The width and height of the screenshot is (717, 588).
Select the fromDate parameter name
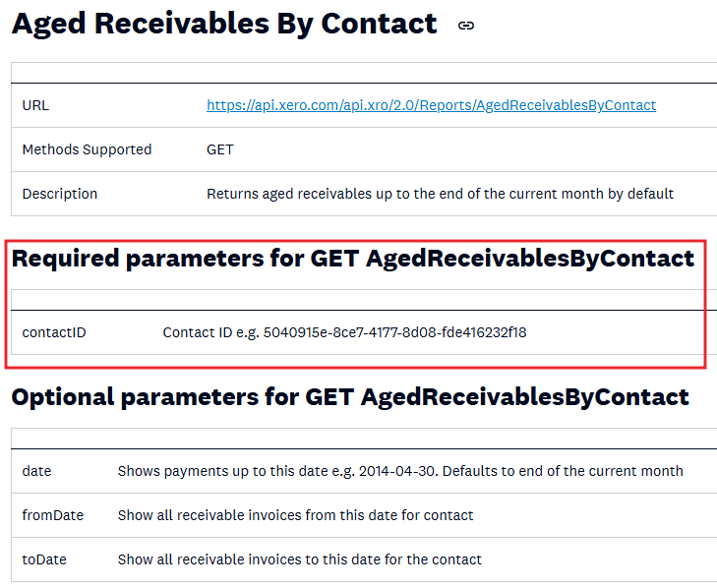pos(53,515)
